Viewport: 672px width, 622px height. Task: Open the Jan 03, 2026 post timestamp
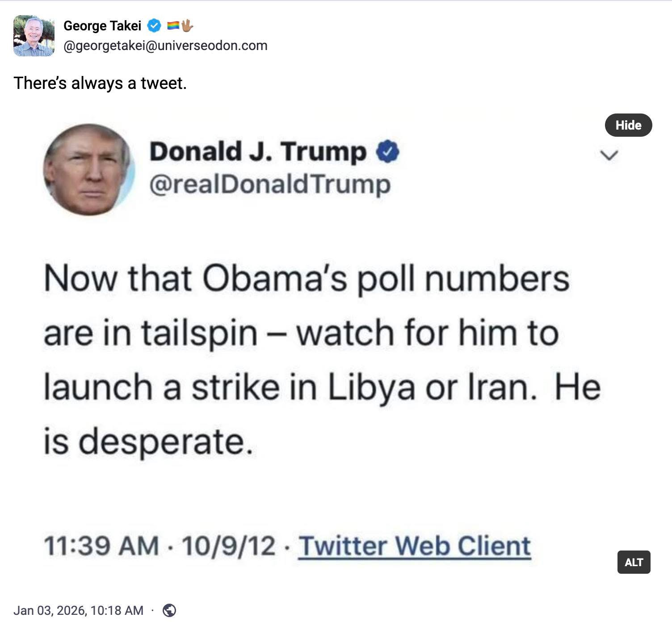click(78, 610)
